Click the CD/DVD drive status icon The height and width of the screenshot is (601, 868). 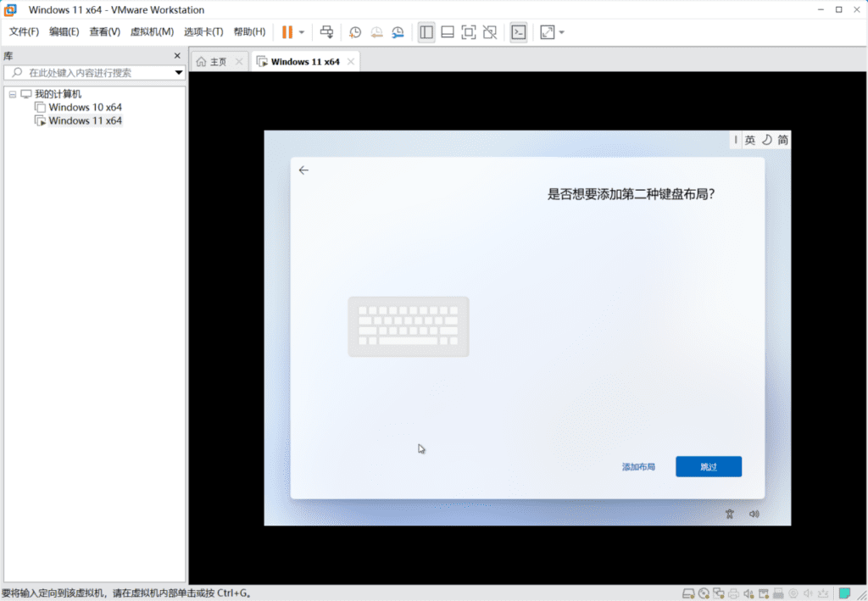point(704,593)
